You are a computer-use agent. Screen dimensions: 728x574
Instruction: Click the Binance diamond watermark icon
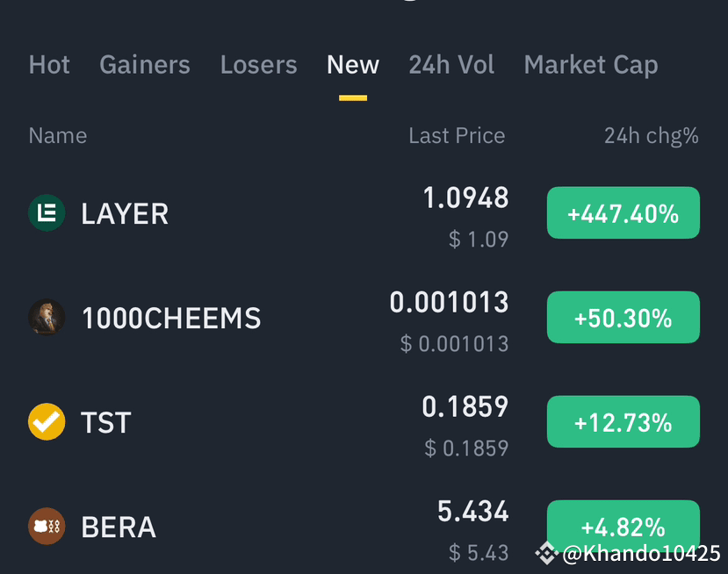click(547, 552)
